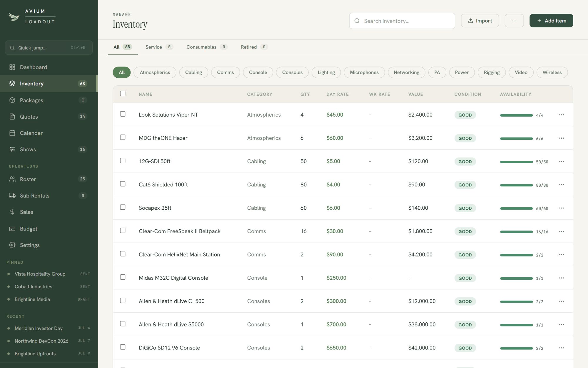
Task: Click the 12G-SDI 50ft availability bar
Action: 516,162
